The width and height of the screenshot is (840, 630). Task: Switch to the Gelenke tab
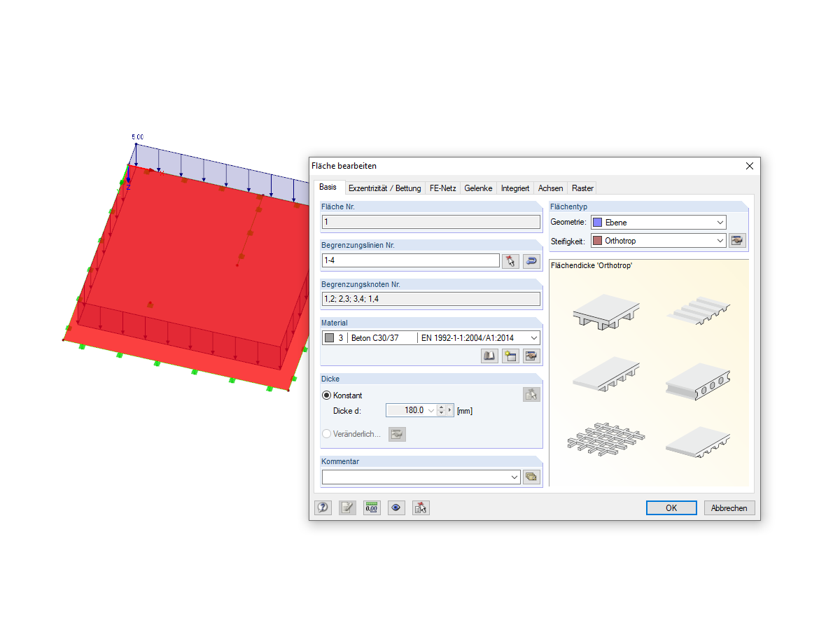tap(478, 188)
